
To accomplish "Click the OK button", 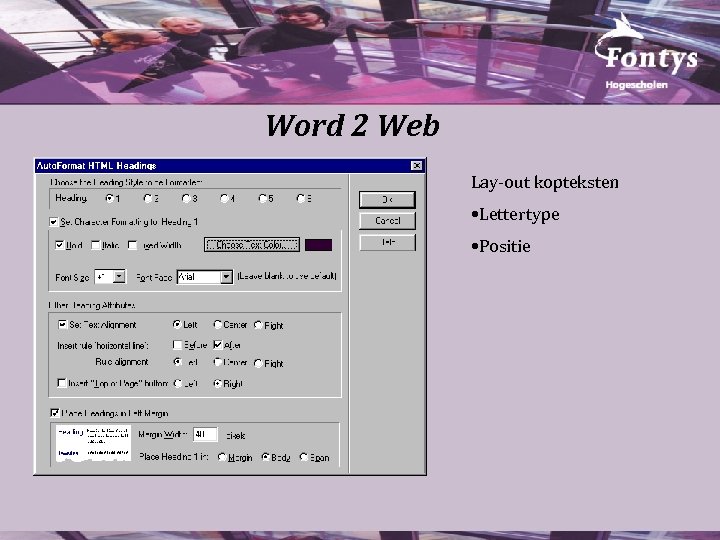I will (x=388, y=200).
